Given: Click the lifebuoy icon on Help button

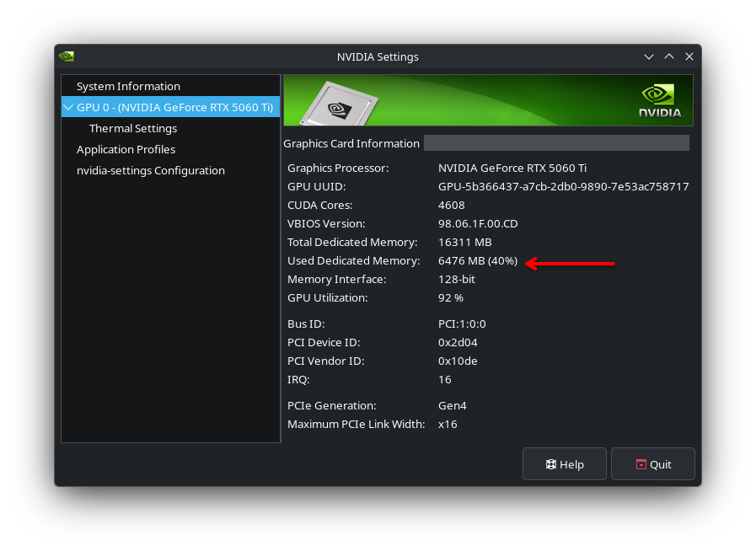Looking at the screenshot, I should (550, 464).
